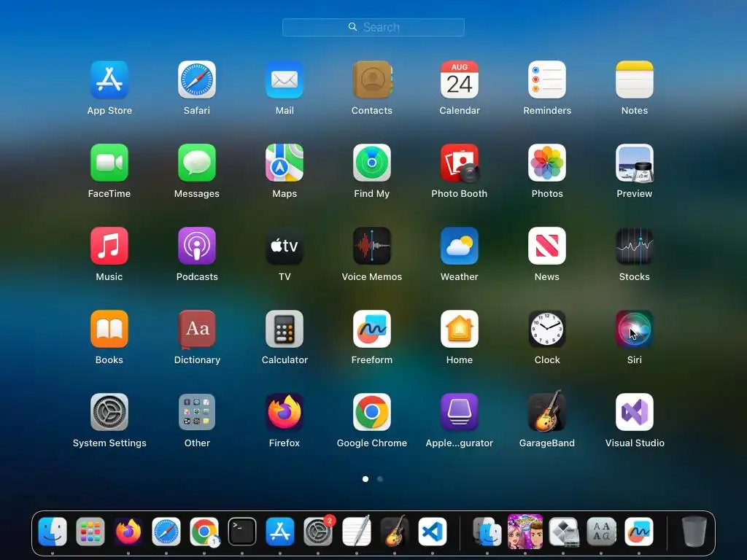Open the Weather app
Image resolution: width=747 pixels, height=560 pixels.
coord(460,246)
